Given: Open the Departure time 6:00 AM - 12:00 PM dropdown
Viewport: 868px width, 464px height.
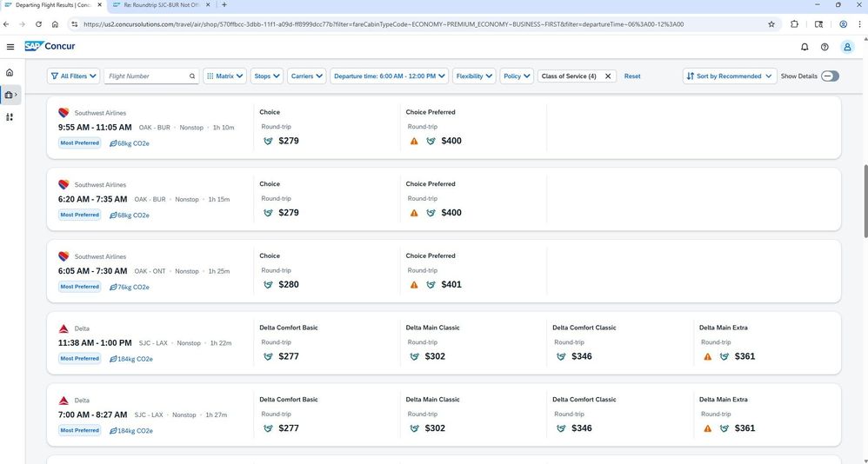Looking at the screenshot, I should pos(389,76).
